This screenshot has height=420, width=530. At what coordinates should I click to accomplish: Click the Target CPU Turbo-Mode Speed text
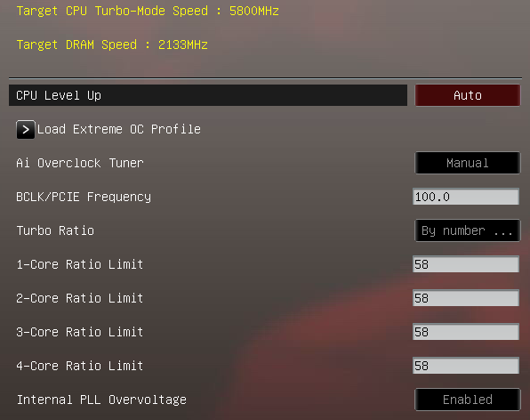point(148,11)
